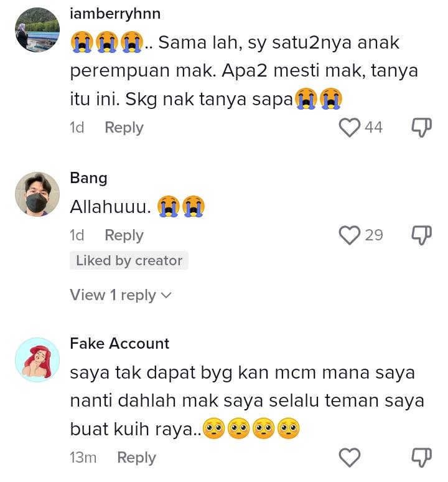
Task: Dislike iamberryhnn's comment
Action: click(x=422, y=127)
